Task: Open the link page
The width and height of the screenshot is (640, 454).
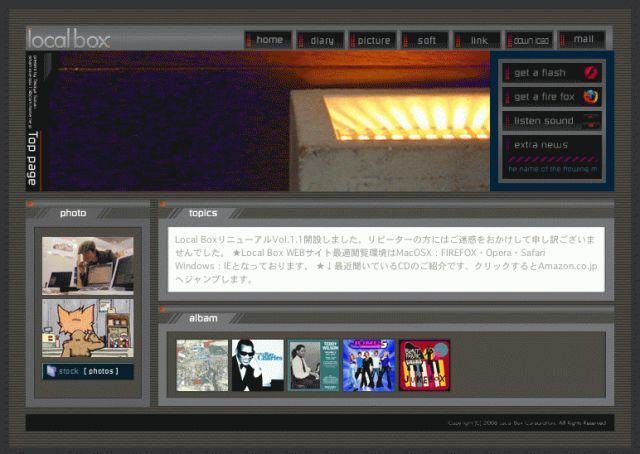Action: pyautogui.click(x=478, y=40)
